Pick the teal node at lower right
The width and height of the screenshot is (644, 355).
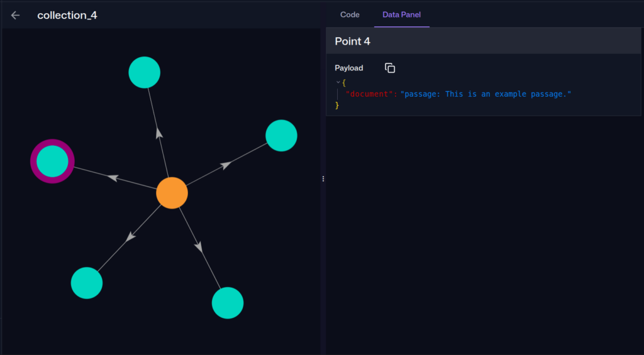click(x=228, y=303)
